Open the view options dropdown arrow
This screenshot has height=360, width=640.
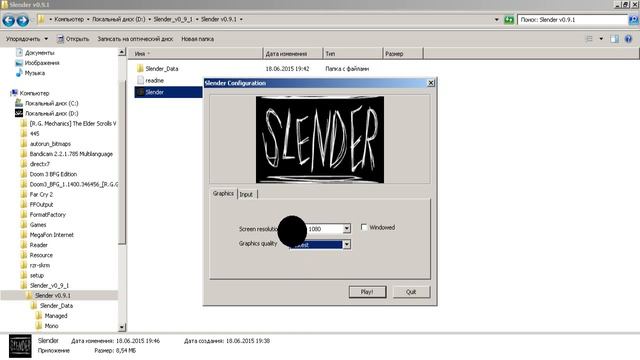pos(601,39)
